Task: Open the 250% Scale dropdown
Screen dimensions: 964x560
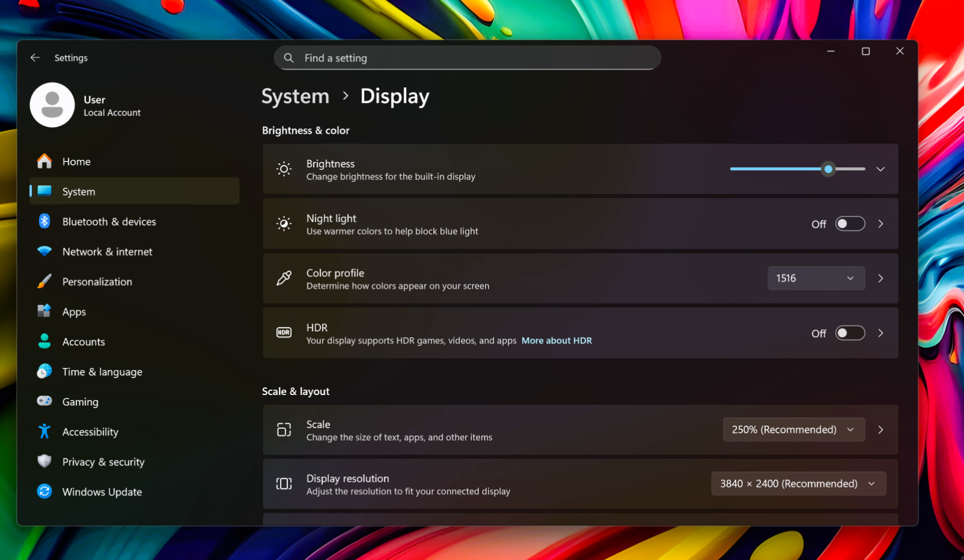Action: coord(794,429)
